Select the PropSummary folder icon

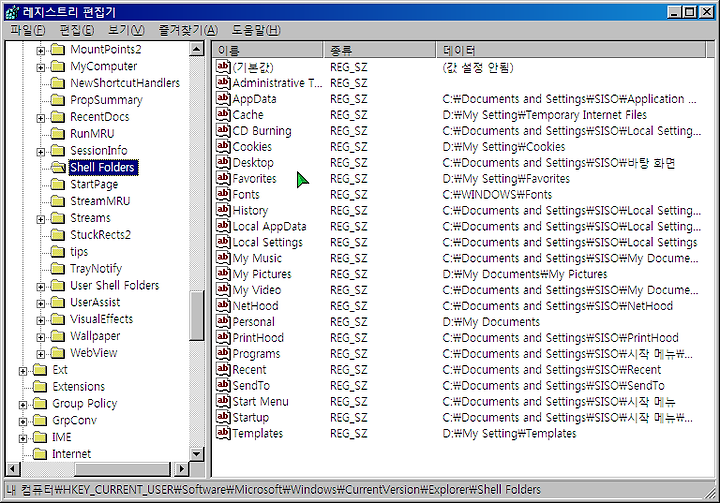coord(58,100)
